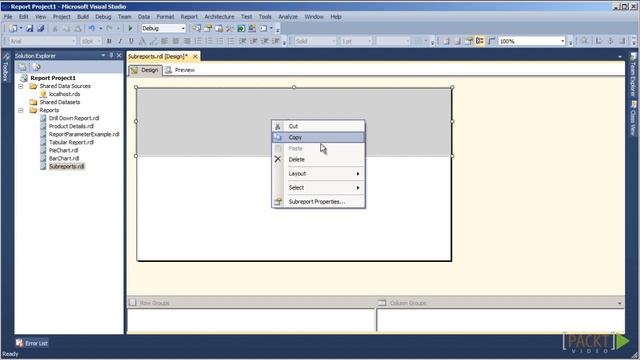Open the Toolbox side panel tab

click(6, 67)
